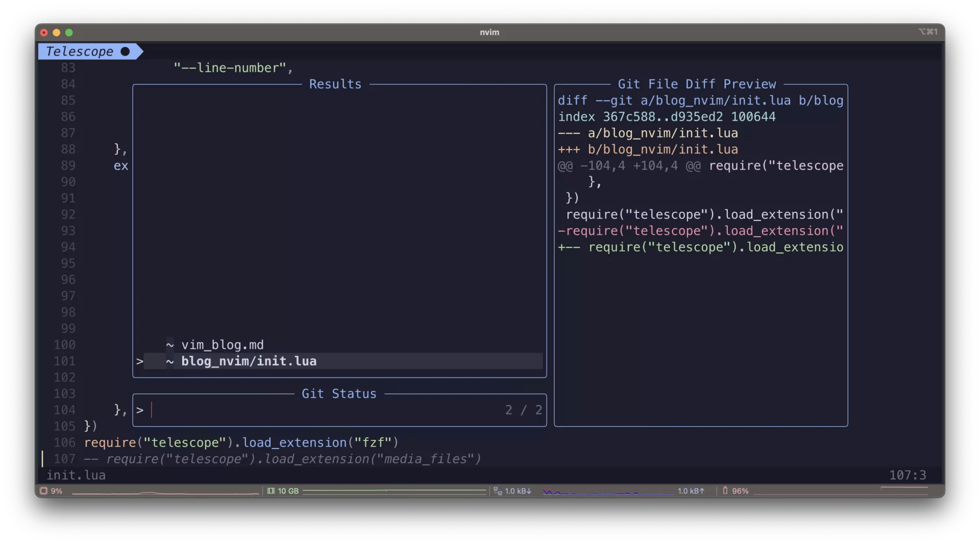Click the 2 / 2 result counter
This screenshot has width=980, height=544.
click(522, 409)
